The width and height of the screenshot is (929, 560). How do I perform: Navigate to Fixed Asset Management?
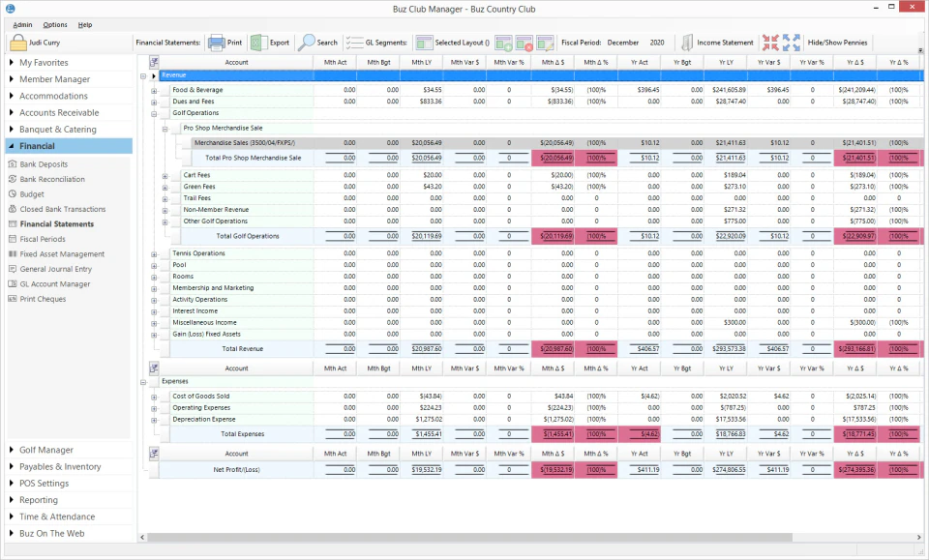point(64,253)
